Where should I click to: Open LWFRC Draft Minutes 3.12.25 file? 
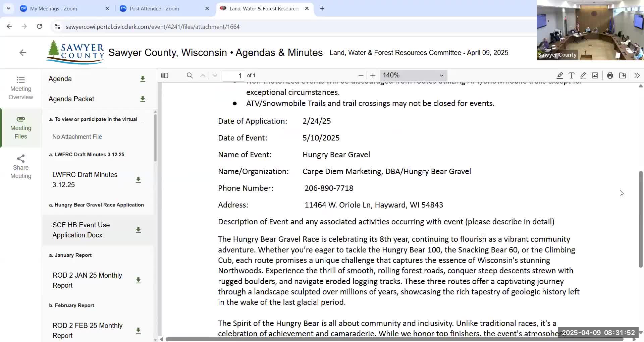[x=85, y=180]
